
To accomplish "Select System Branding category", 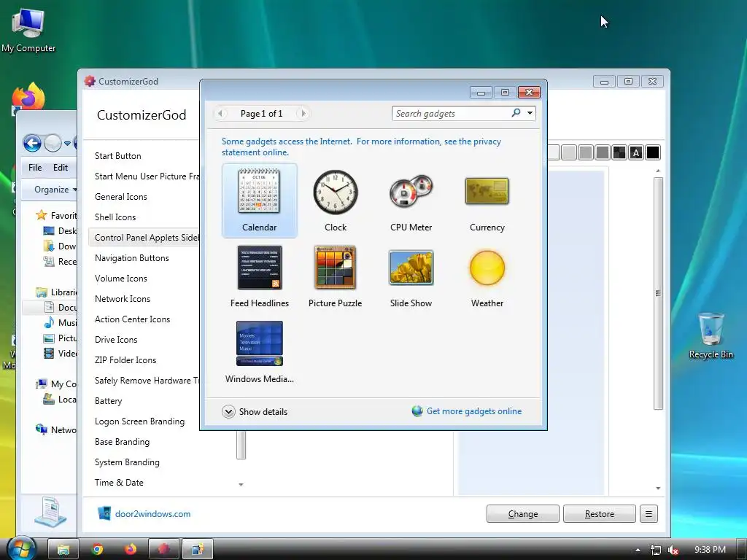I will pyautogui.click(x=127, y=462).
